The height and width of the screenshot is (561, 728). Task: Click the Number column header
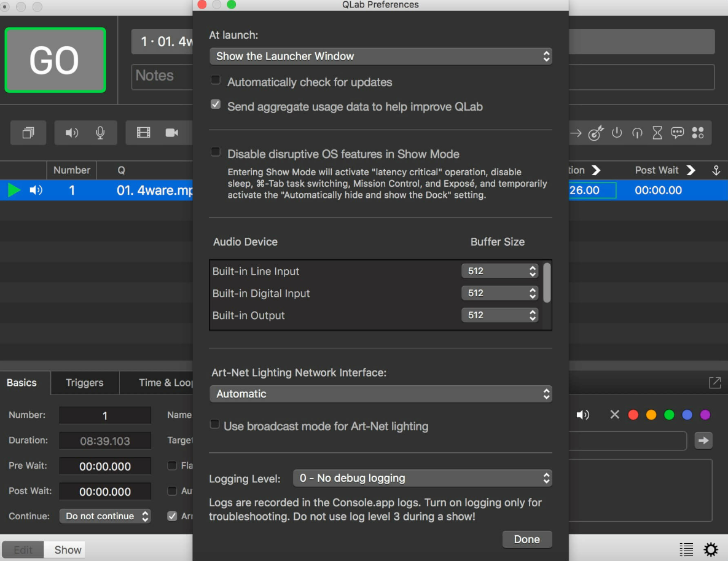tap(72, 170)
